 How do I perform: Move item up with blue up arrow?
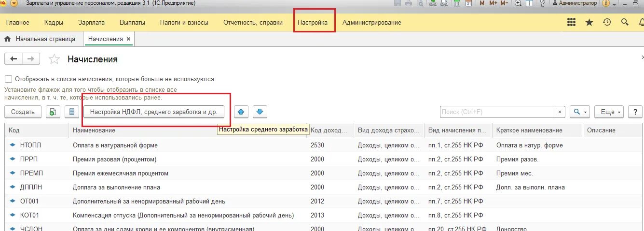tap(241, 112)
